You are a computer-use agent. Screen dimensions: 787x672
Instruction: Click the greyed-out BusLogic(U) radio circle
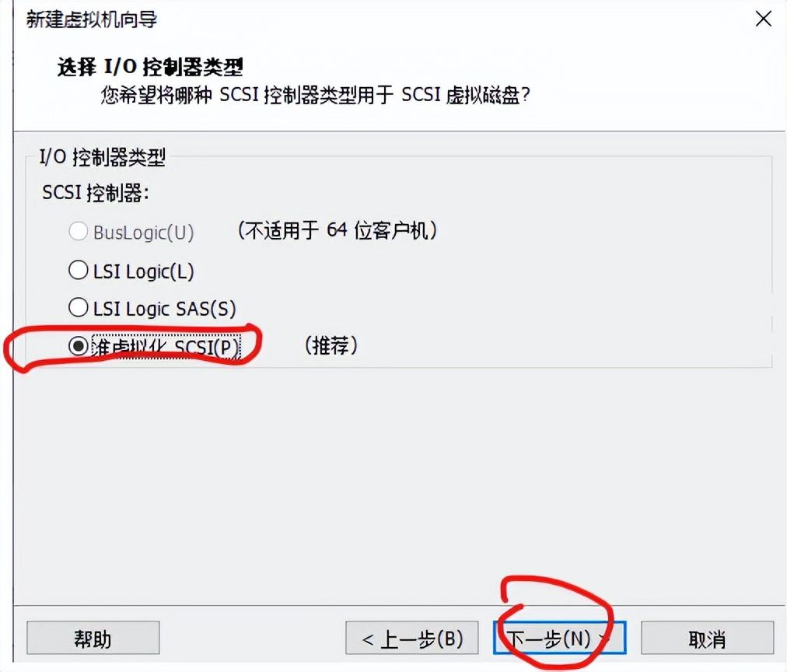pyautogui.click(x=79, y=231)
